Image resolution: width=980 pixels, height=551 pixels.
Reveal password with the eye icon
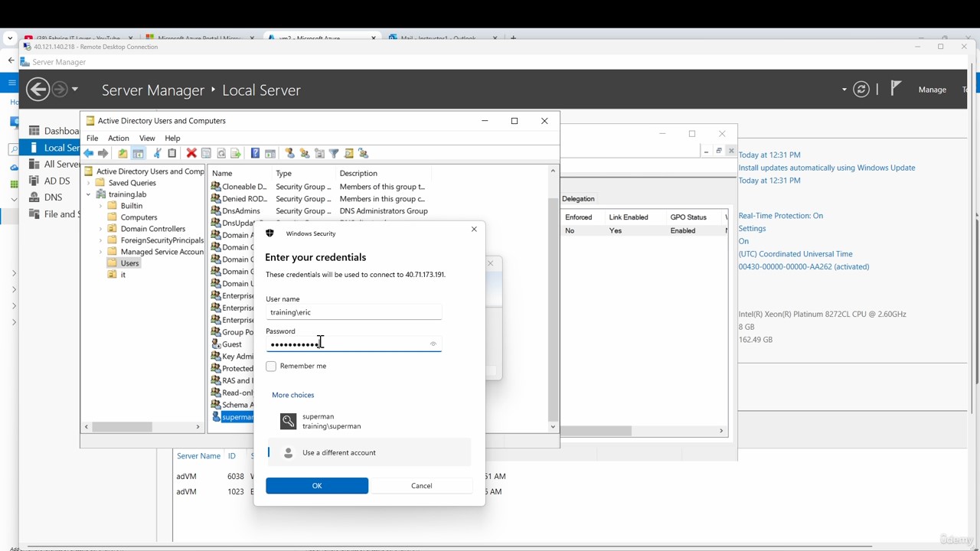[433, 344]
